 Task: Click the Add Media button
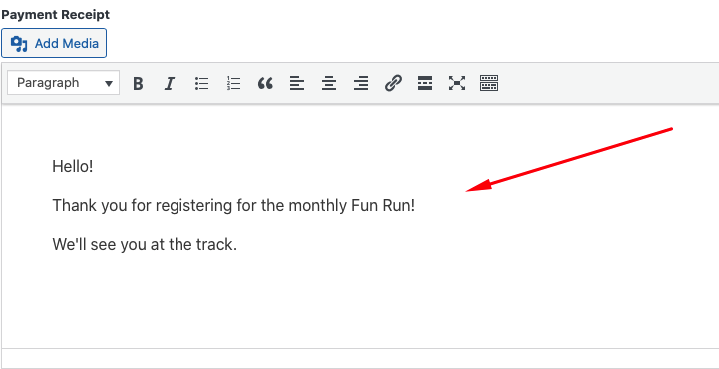54,43
